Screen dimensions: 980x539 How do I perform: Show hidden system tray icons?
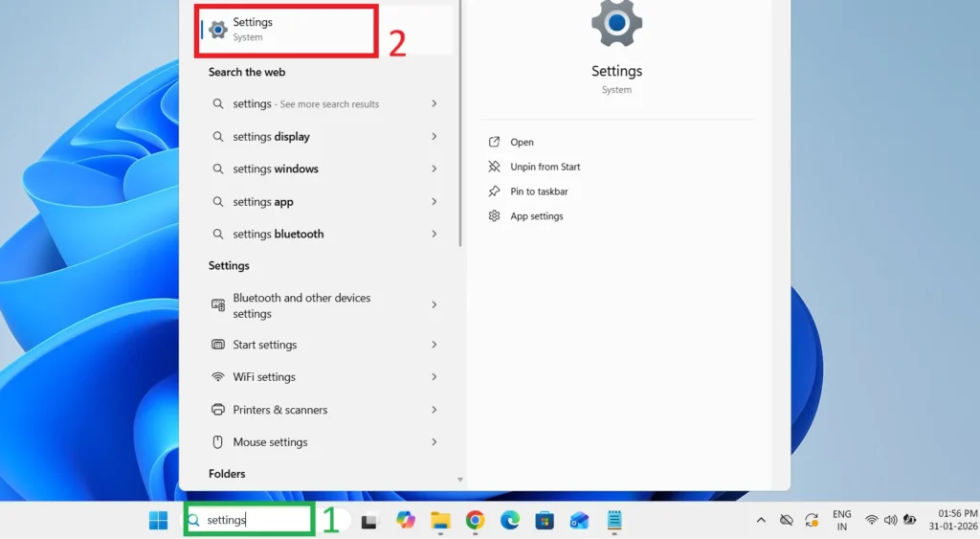[761, 520]
